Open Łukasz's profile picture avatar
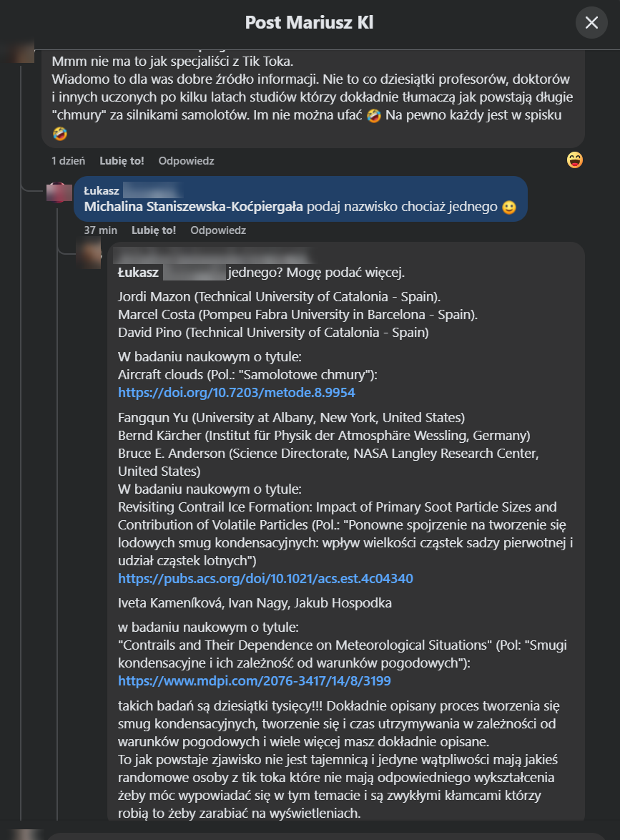Viewport: 620px width, 840px height. point(59,193)
